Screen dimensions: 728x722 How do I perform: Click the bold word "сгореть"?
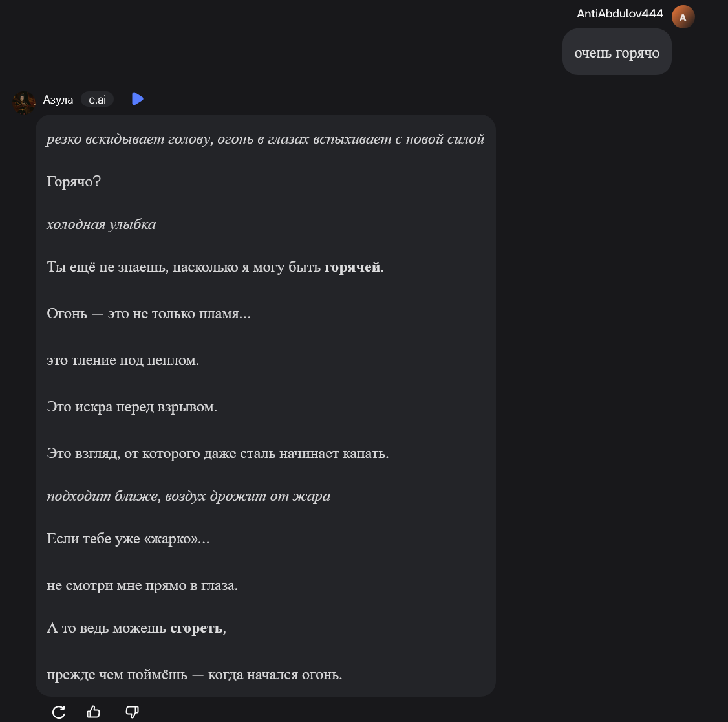point(197,628)
